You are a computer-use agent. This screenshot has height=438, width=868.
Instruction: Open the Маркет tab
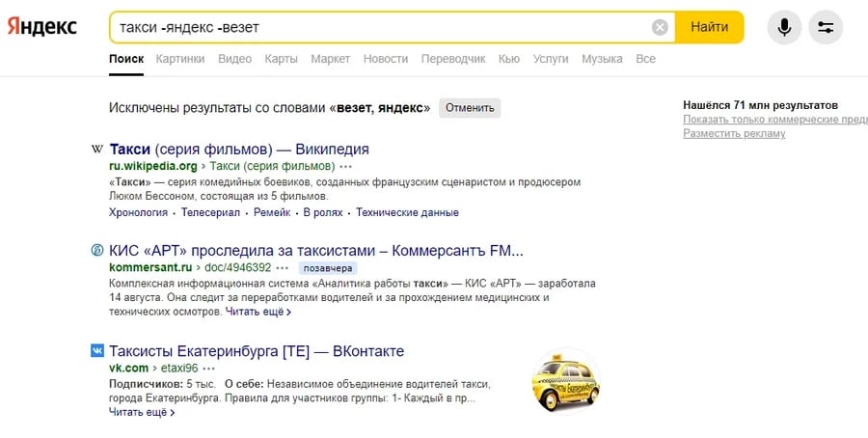click(x=331, y=59)
